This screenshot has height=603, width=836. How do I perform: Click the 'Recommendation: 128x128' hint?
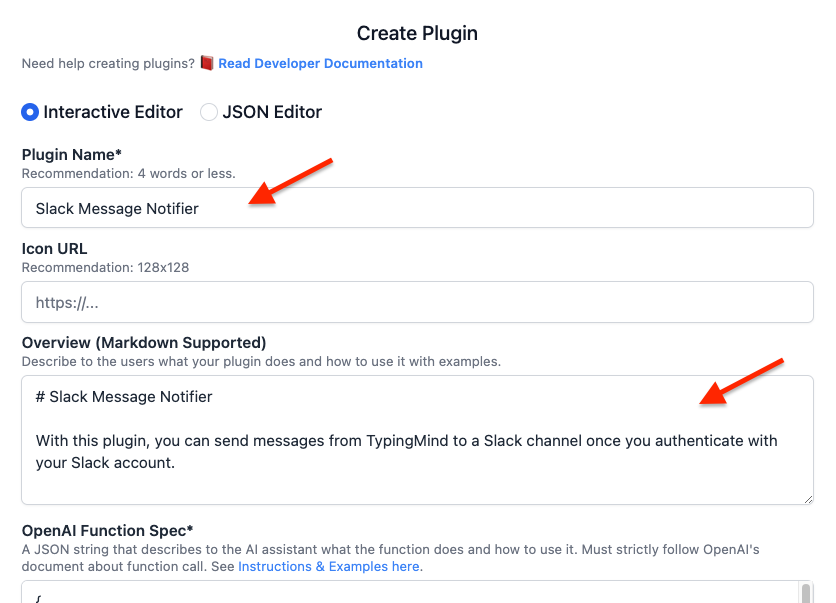tap(105, 268)
